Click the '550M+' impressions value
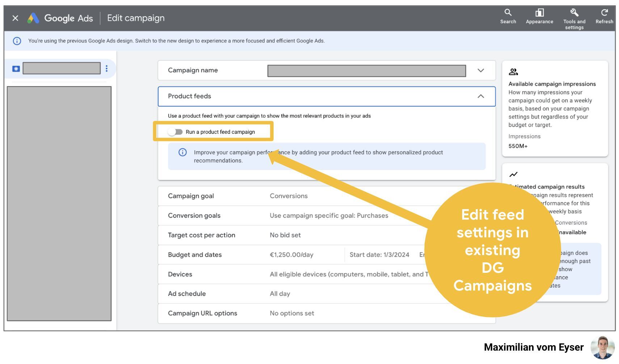 tap(518, 146)
